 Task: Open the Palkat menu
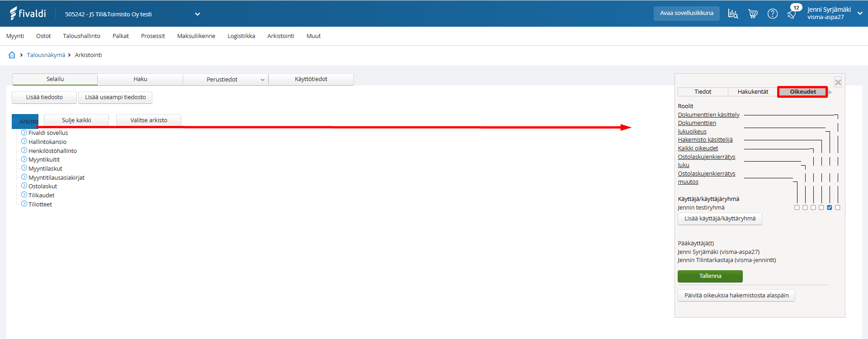coord(121,36)
